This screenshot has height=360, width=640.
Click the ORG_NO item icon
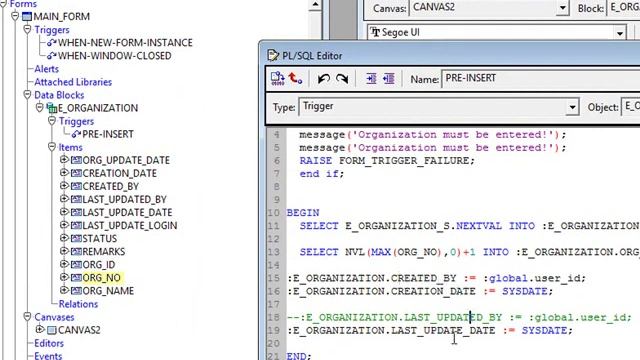[x=76, y=278]
